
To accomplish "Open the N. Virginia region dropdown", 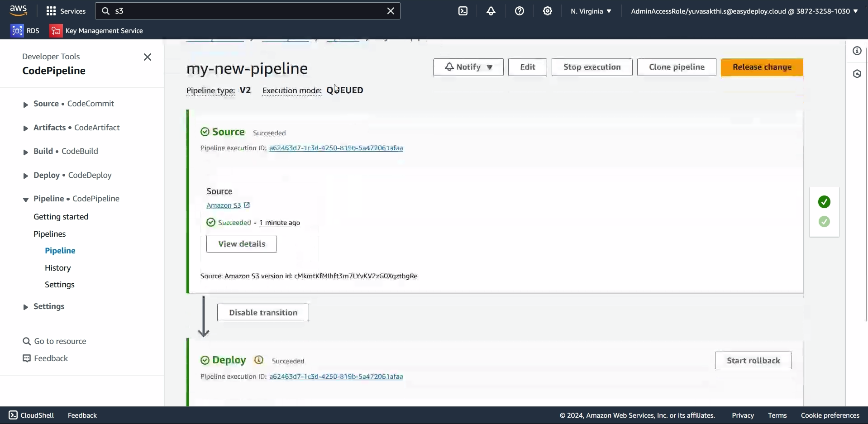I will [591, 11].
